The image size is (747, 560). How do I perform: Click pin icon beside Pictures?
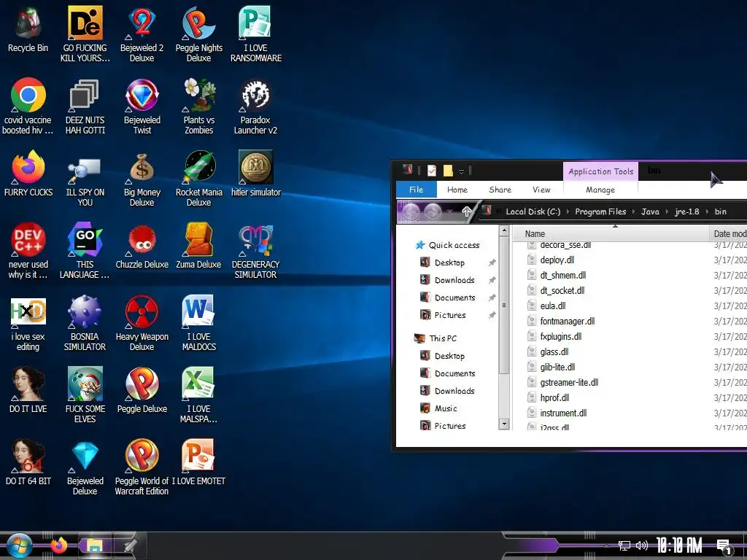(492, 315)
